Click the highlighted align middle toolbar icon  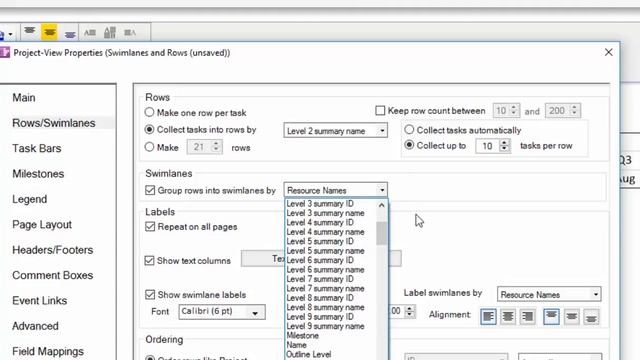49,32
